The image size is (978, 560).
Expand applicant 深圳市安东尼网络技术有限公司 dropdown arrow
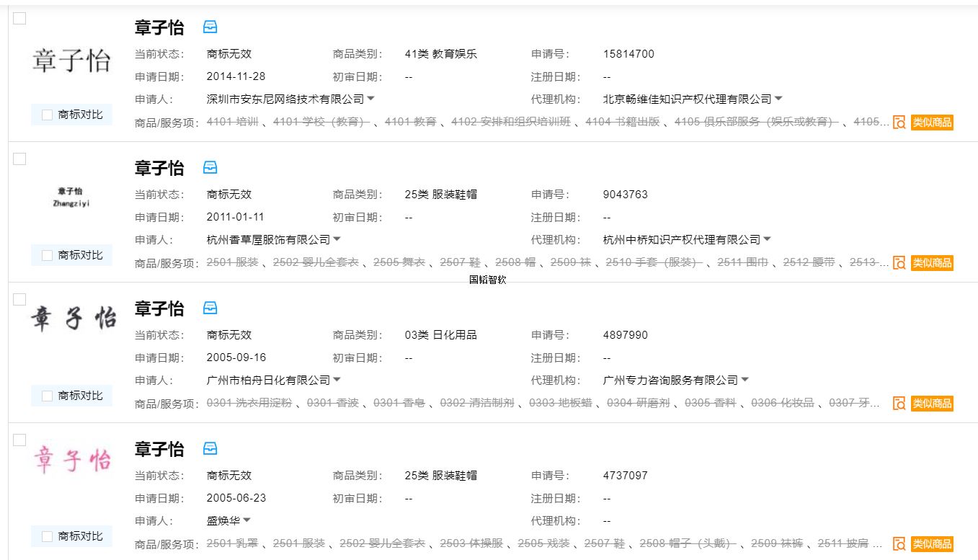click(371, 99)
